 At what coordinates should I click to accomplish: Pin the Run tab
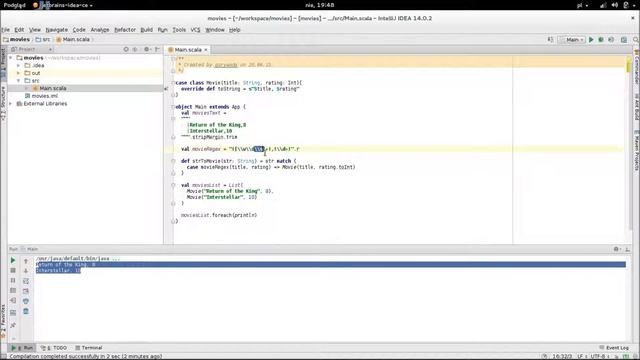13,325
